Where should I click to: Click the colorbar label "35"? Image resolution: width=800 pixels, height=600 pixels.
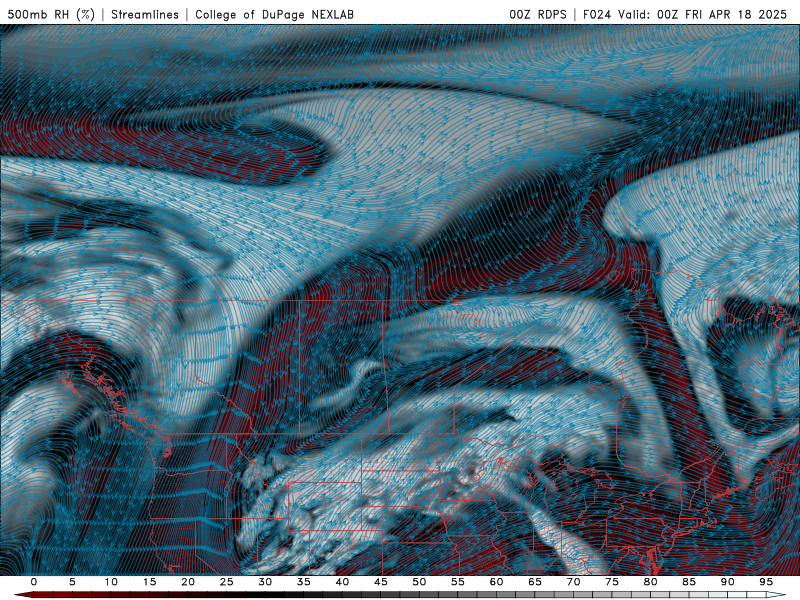[x=304, y=582]
